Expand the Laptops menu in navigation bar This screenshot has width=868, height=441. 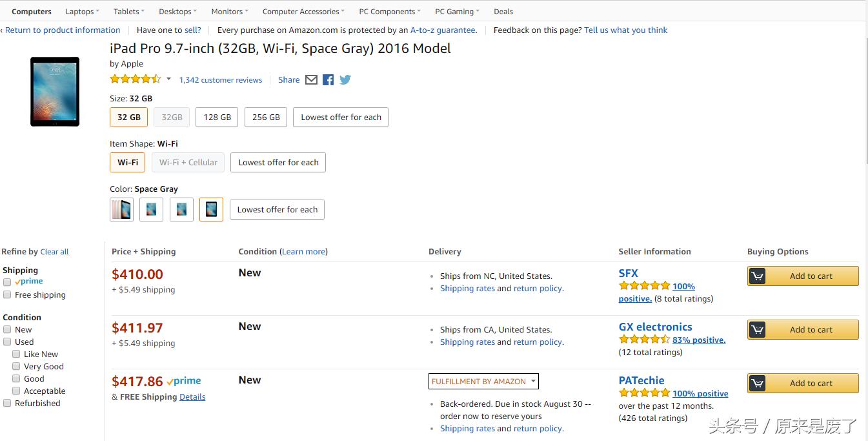(82, 12)
